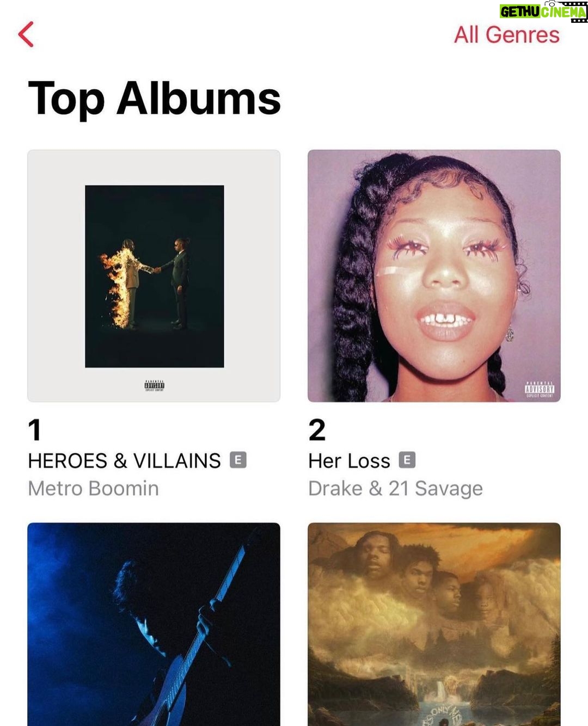Open the All Genres filter
Screen dimensions: 588x726
click(507, 35)
